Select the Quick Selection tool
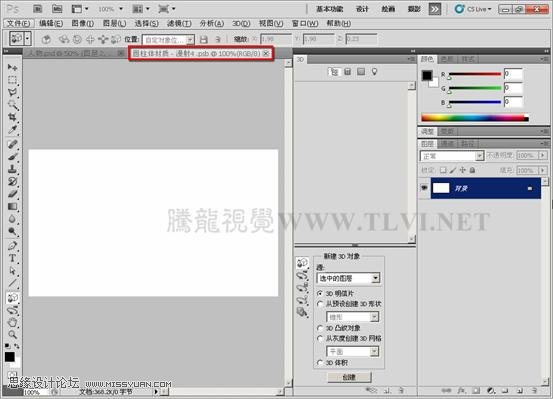This screenshot has width=553, height=399. tap(12, 105)
